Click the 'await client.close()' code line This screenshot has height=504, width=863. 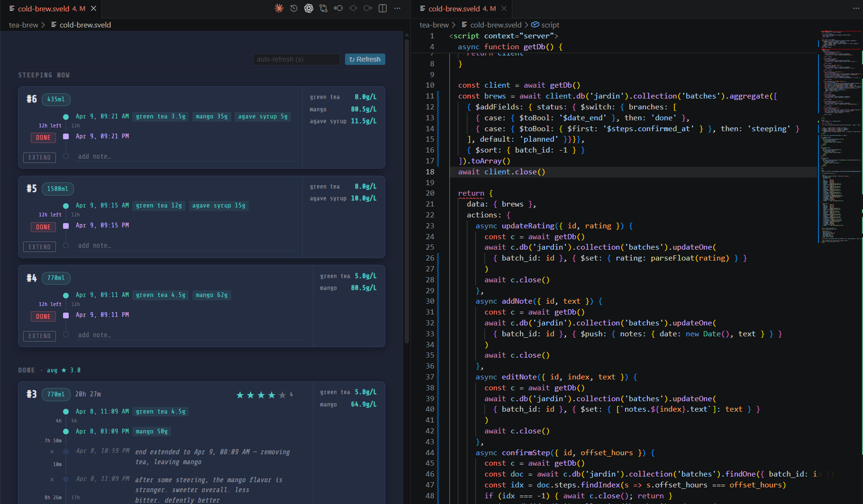point(501,172)
